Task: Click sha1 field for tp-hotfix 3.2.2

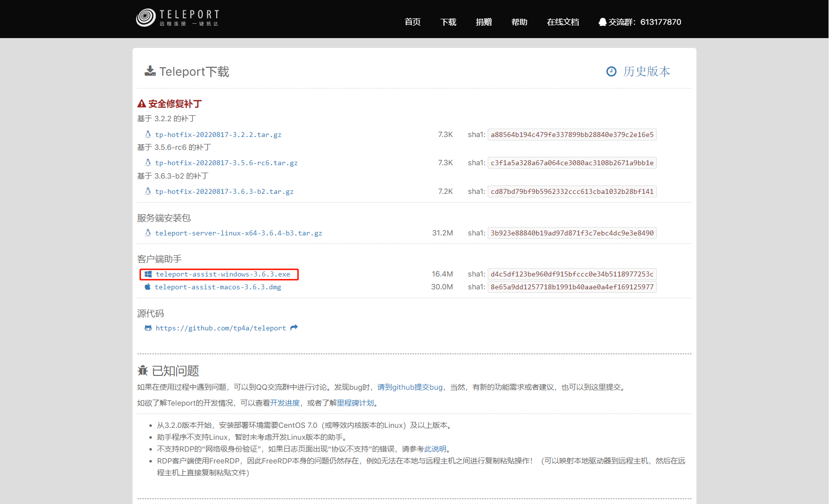Action: click(572, 135)
